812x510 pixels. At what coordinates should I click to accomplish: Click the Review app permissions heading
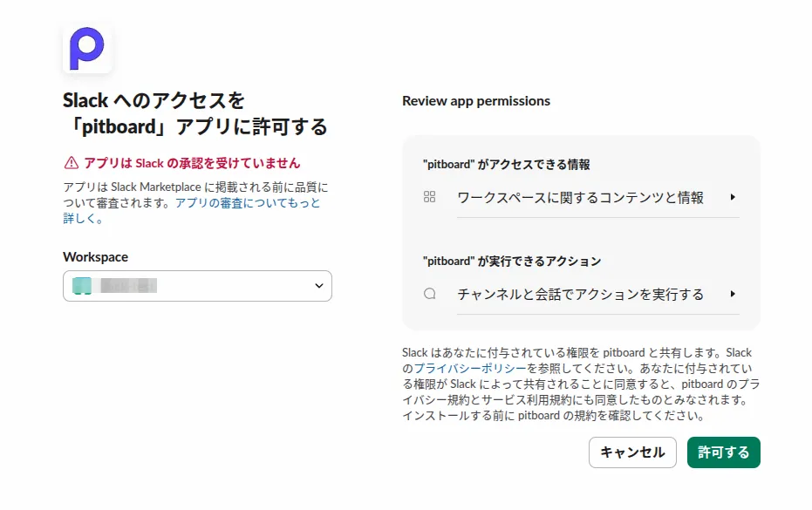[x=475, y=101]
